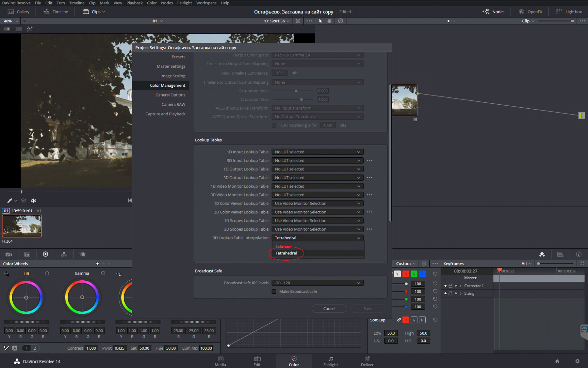Click the magic wand highlight icon
The width and height of the screenshot is (588, 368).
tap(29, 29)
